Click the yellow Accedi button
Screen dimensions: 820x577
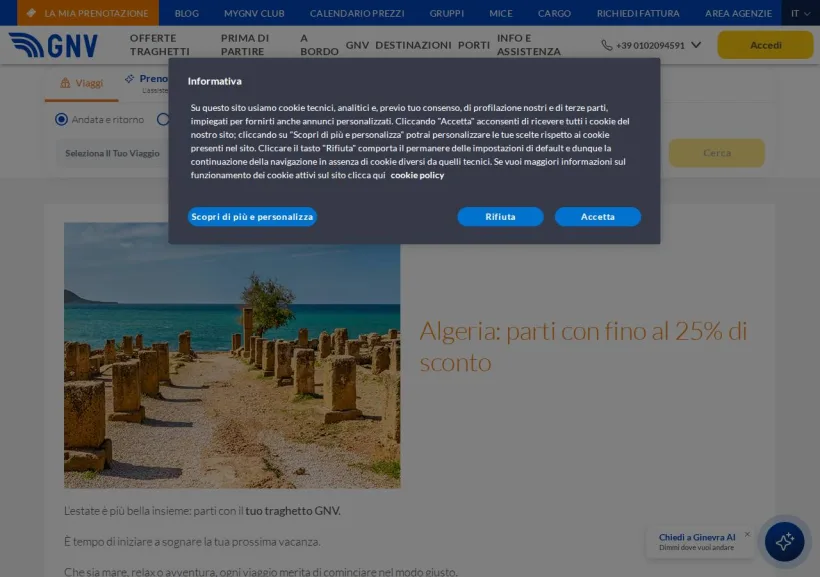pos(766,45)
